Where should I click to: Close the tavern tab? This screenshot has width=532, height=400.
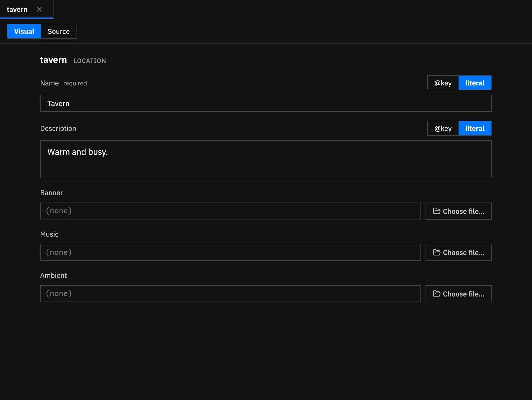39,9
